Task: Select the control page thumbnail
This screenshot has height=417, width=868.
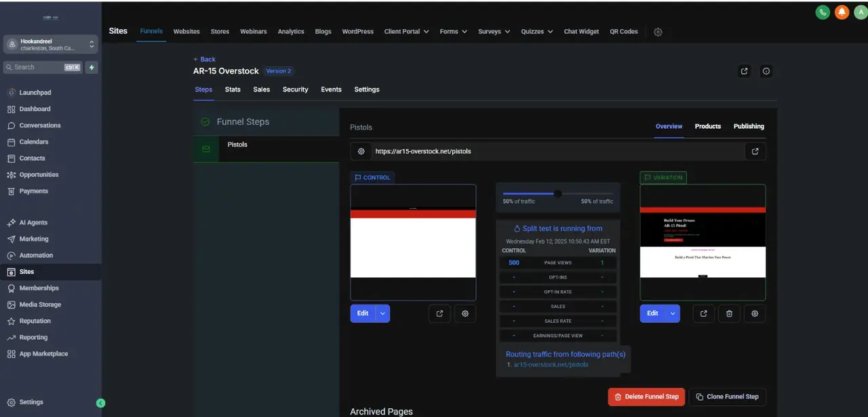Action: (x=413, y=242)
